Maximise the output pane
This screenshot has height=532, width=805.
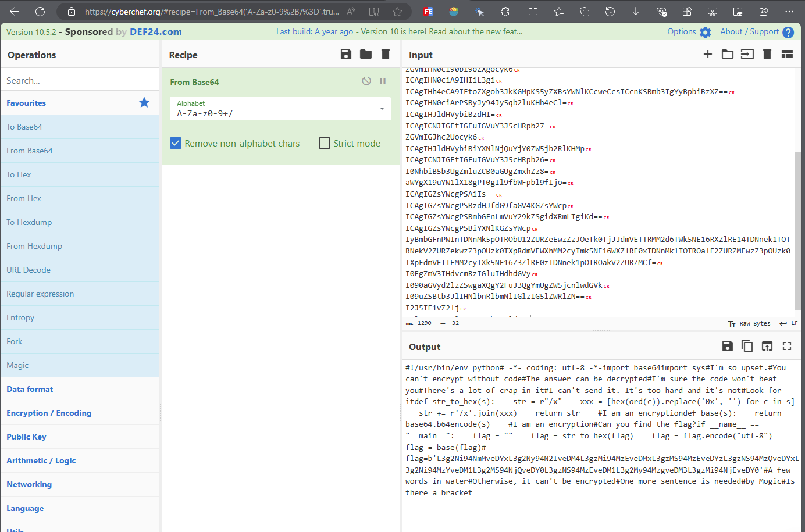coord(787,346)
